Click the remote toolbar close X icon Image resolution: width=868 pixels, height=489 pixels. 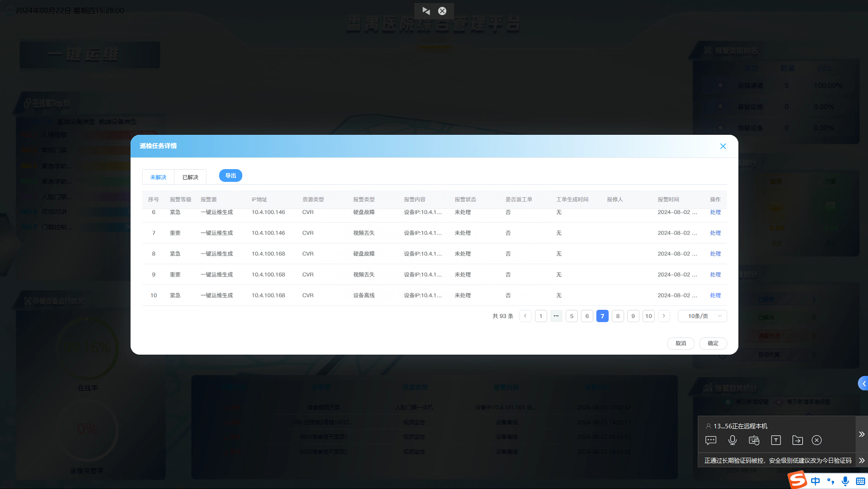click(442, 11)
